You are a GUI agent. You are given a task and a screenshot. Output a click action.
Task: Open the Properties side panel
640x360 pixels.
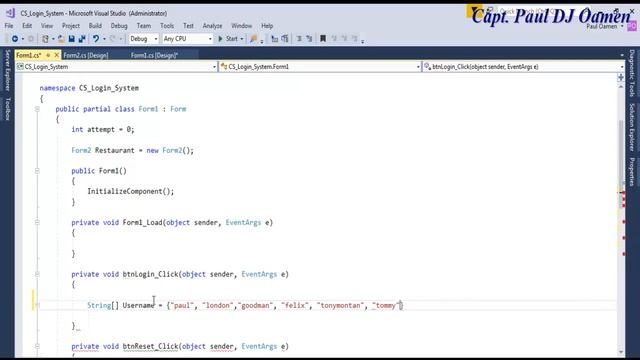point(632,171)
